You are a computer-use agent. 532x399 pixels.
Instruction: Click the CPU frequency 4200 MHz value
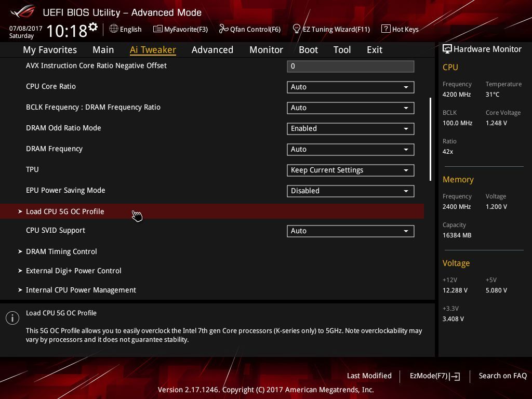coord(456,95)
